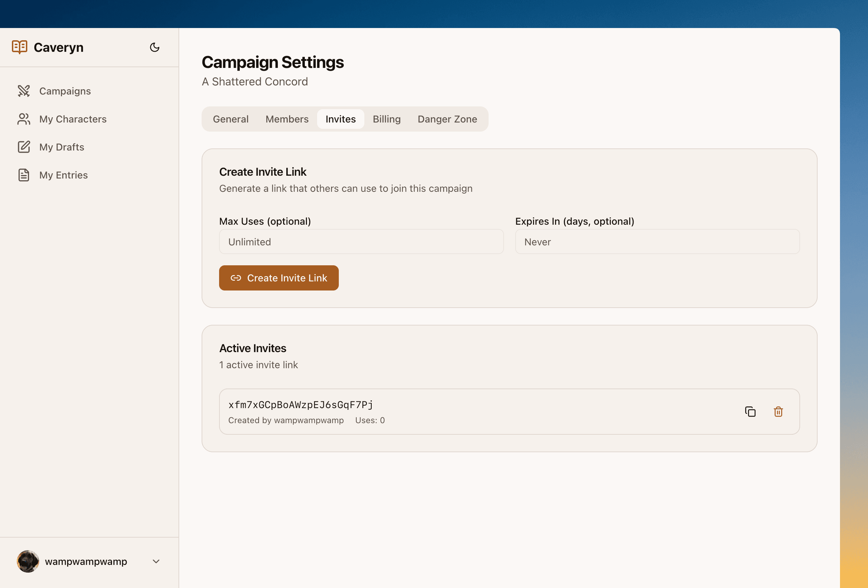Select the My Drafts pencil icon
Viewport: 868px width, 588px height.
tap(24, 147)
